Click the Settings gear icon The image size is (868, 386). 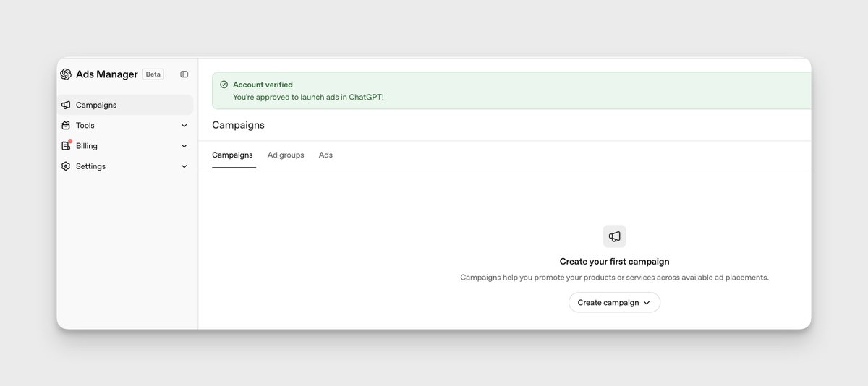(x=66, y=166)
